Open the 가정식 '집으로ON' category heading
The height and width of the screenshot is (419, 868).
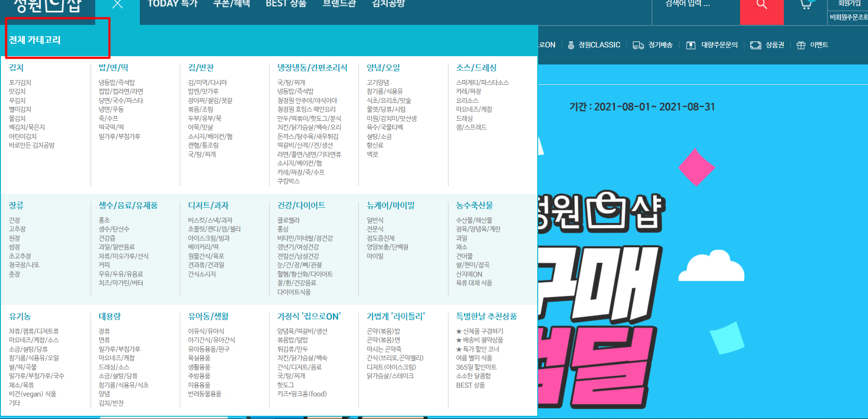coord(309,316)
